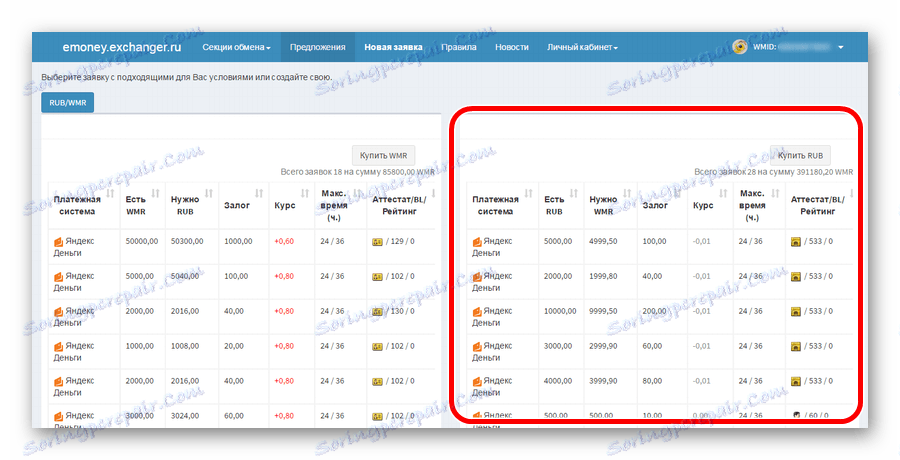Select Всего заявок 28 summary text

click(x=773, y=172)
